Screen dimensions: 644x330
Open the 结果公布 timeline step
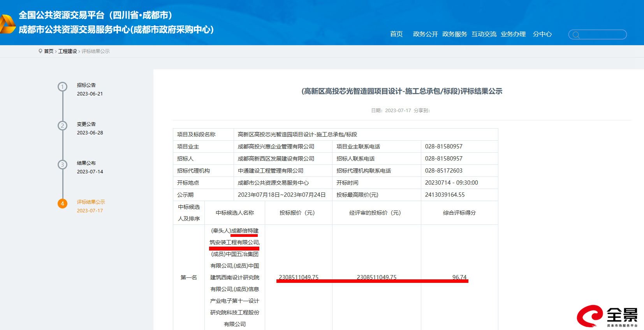click(86, 163)
